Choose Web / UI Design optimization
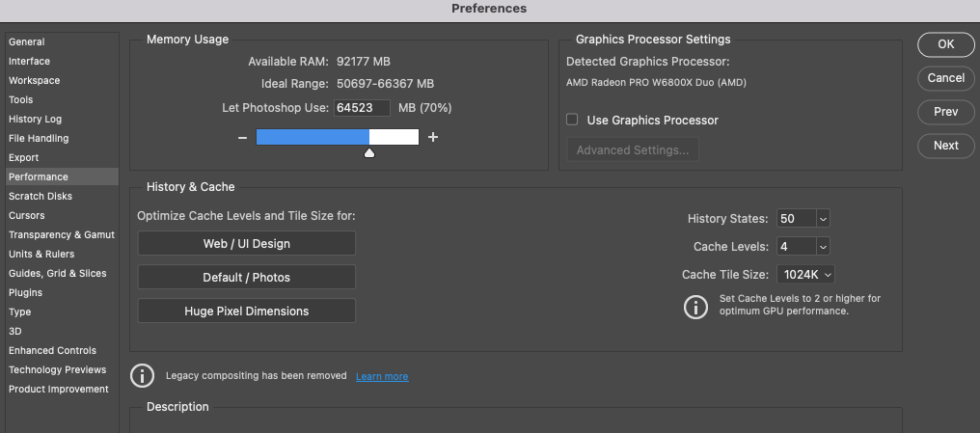 [x=246, y=244]
